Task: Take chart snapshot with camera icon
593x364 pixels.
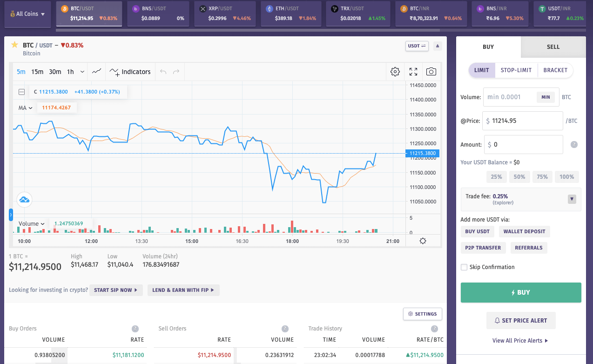Action: (431, 72)
